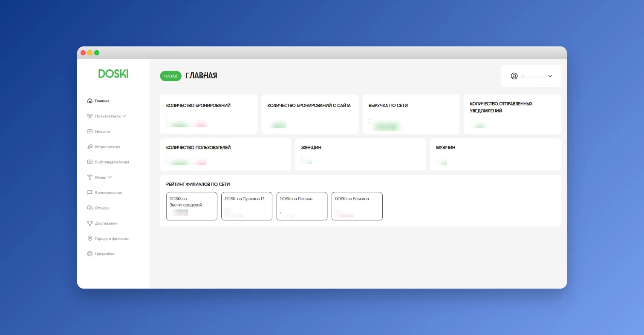
Task: Click the users icon beside Пользователи
Action: tap(90, 116)
